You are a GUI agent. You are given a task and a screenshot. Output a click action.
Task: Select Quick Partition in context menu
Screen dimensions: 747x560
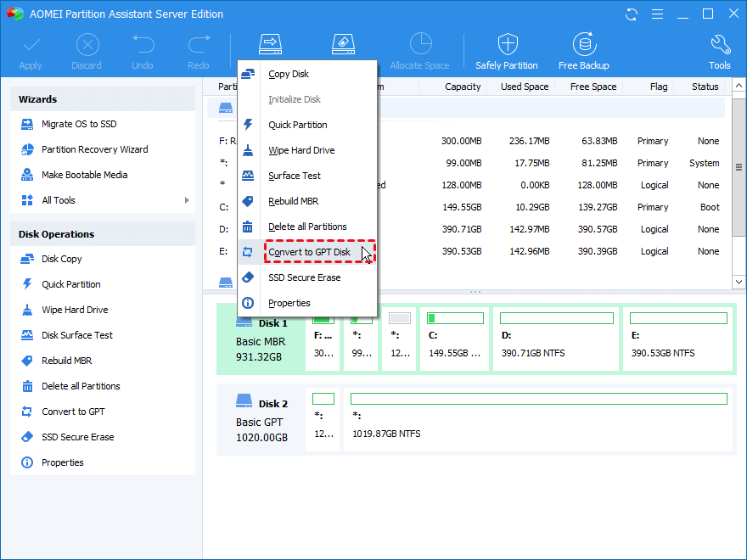click(x=307, y=125)
